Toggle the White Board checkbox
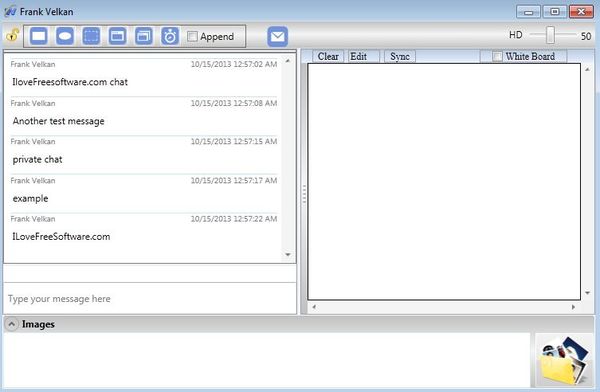Image resolution: width=600 pixels, height=392 pixels. tap(497, 57)
